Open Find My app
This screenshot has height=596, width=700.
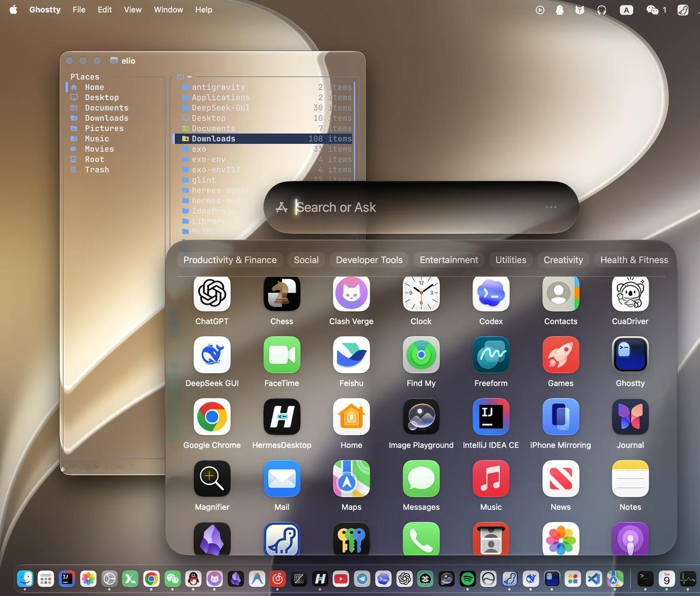(x=421, y=355)
